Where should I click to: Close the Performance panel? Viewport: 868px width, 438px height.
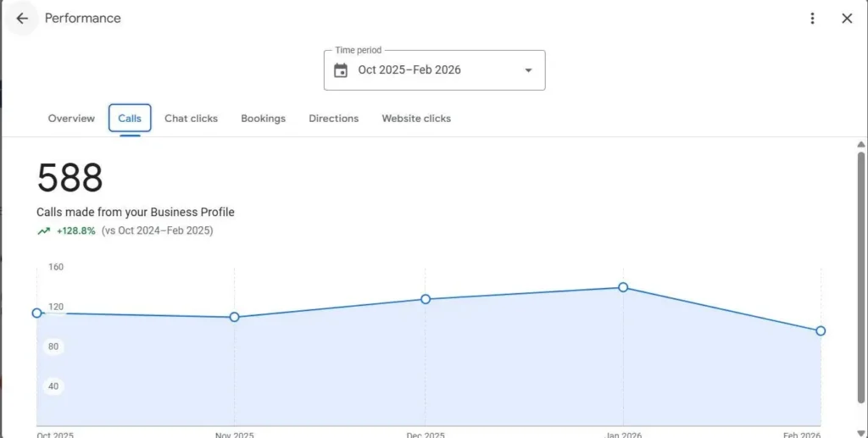coord(847,19)
